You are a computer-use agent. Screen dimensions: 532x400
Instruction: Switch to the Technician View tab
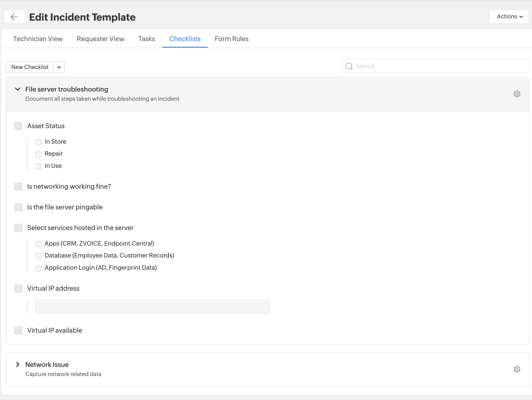38,39
